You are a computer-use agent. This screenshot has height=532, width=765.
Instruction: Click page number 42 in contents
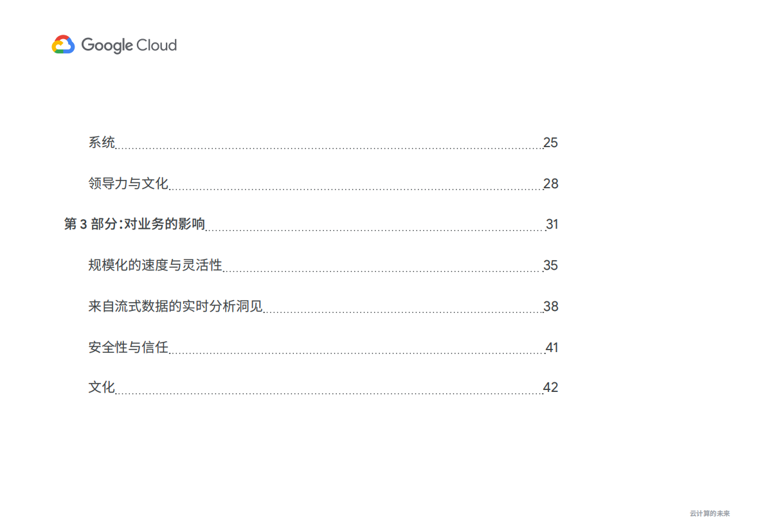pos(550,387)
